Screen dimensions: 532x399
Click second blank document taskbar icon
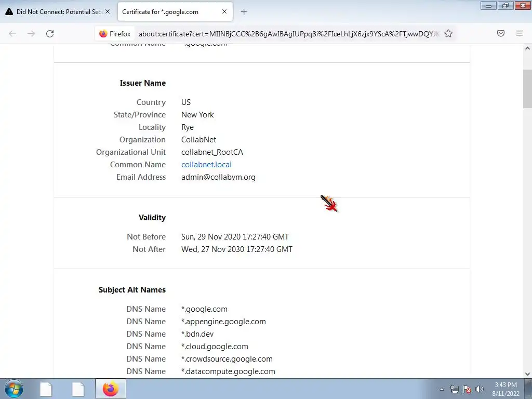pyautogui.click(x=78, y=389)
